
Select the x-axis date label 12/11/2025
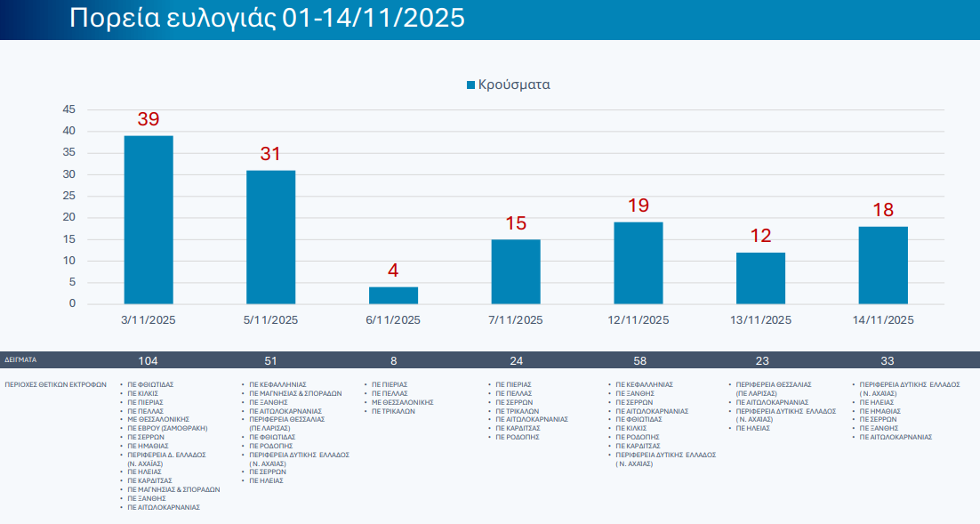pos(639,320)
